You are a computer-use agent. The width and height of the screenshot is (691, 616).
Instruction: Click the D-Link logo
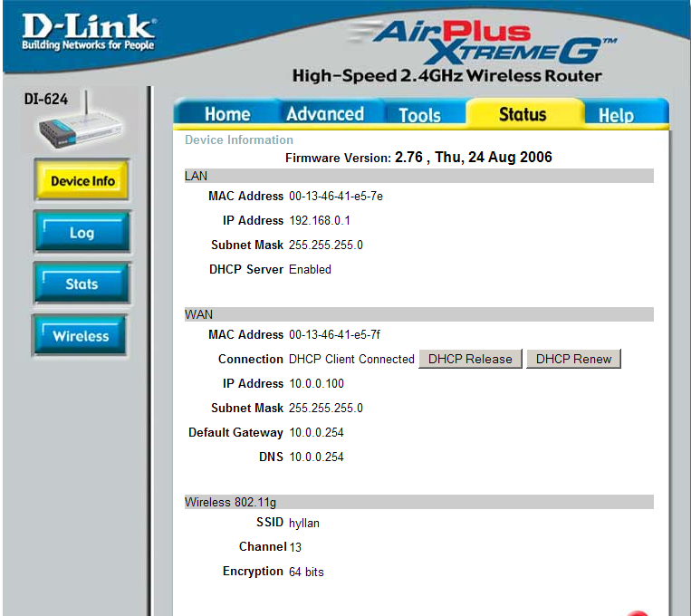click(x=89, y=32)
